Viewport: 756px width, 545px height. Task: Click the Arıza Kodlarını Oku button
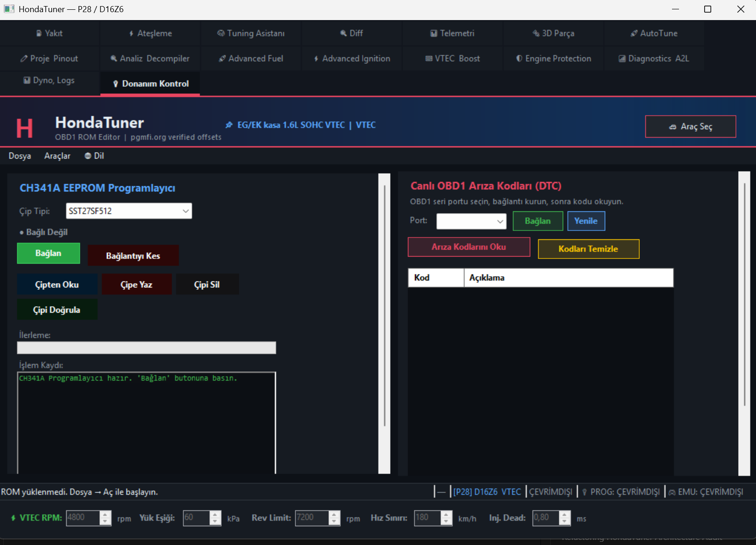pos(469,247)
